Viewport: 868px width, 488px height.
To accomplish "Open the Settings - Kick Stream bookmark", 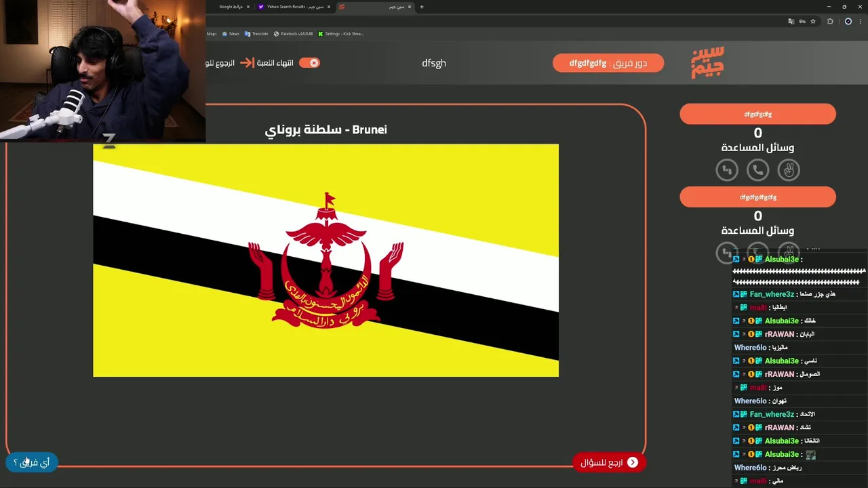I will pyautogui.click(x=341, y=33).
